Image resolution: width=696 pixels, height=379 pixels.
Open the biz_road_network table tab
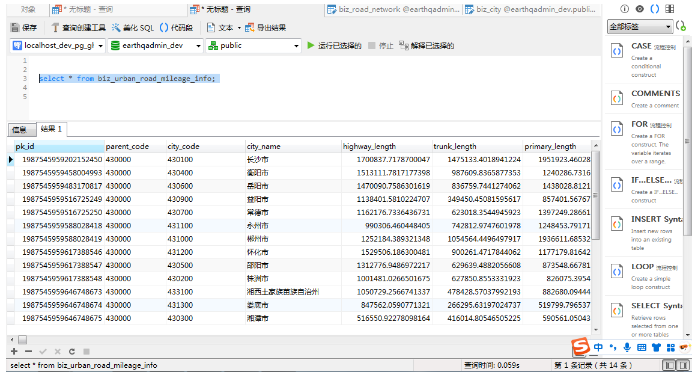[x=393, y=9]
